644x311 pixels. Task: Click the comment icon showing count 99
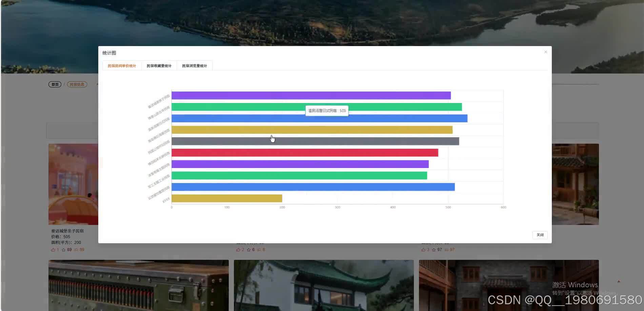click(76, 250)
